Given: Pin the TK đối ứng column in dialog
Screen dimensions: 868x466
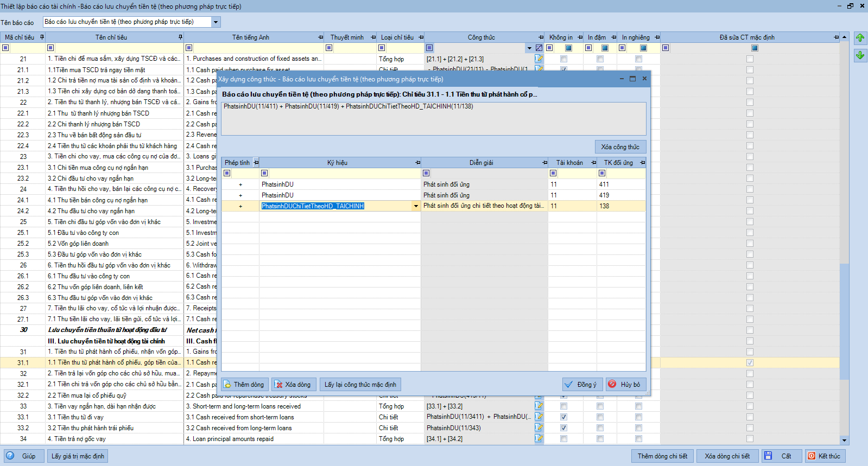Looking at the screenshot, I should pyautogui.click(x=642, y=163).
